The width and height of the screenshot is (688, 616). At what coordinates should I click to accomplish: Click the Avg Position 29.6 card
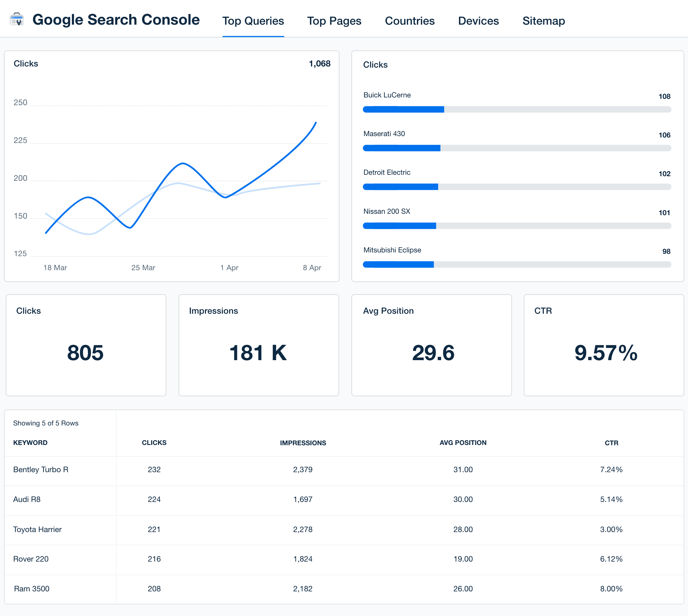[x=431, y=345]
